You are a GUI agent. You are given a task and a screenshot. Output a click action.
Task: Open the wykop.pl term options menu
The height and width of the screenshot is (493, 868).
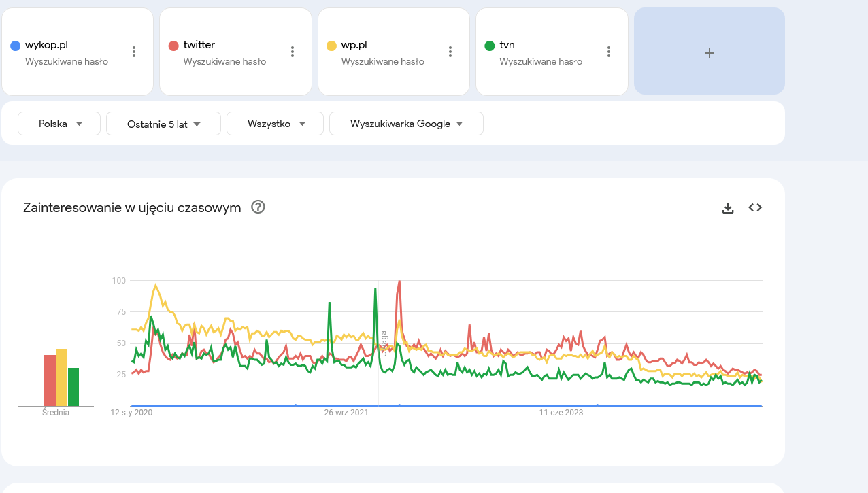134,52
